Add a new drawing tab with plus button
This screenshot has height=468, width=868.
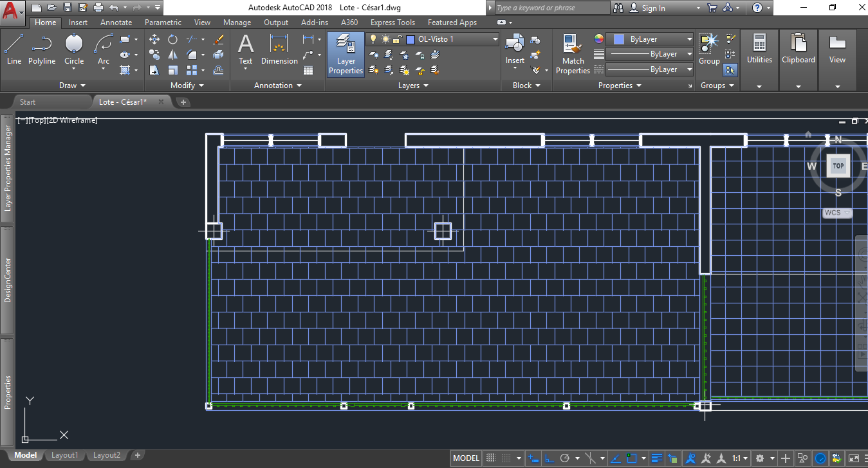183,102
